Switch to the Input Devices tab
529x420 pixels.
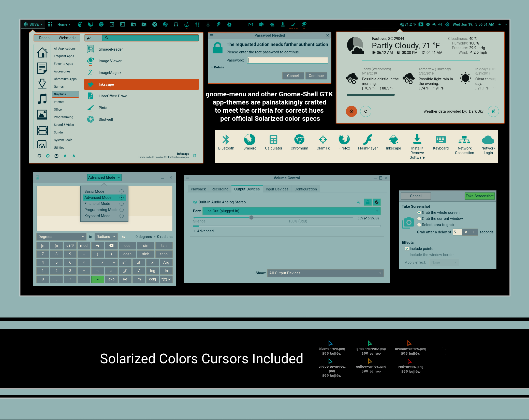point(277,189)
